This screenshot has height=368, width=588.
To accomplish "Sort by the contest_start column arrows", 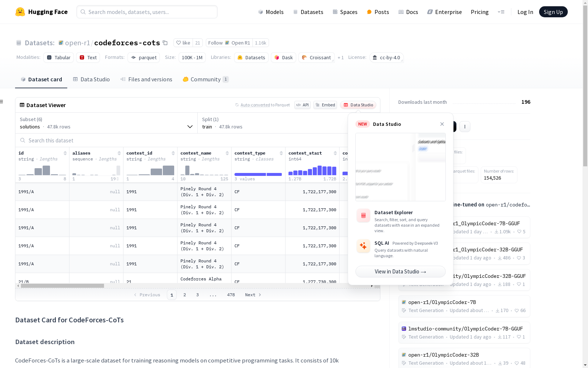I will point(335,153).
